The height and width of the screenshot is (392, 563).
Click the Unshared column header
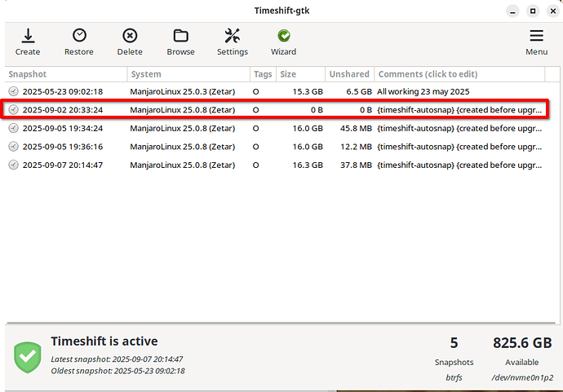(x=349, y=74)
